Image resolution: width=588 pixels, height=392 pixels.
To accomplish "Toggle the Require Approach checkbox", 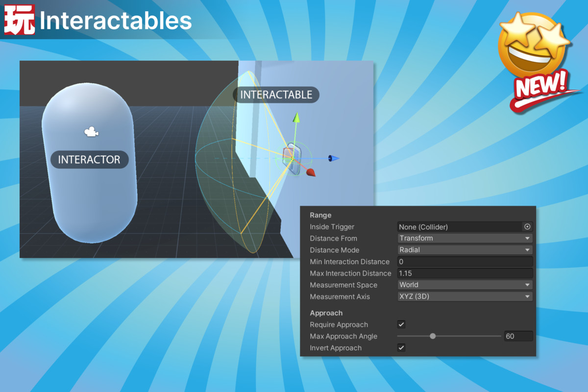I will (x=401, y=324).
